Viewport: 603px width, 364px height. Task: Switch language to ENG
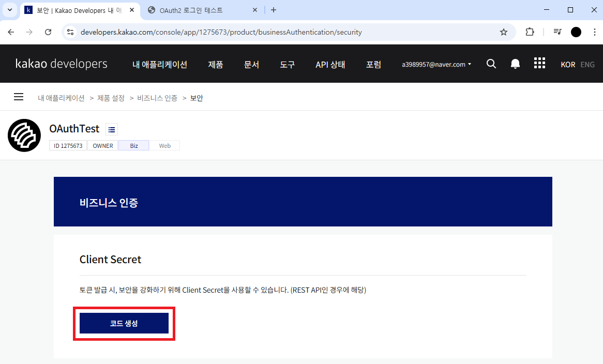click(x=587, y=65)
